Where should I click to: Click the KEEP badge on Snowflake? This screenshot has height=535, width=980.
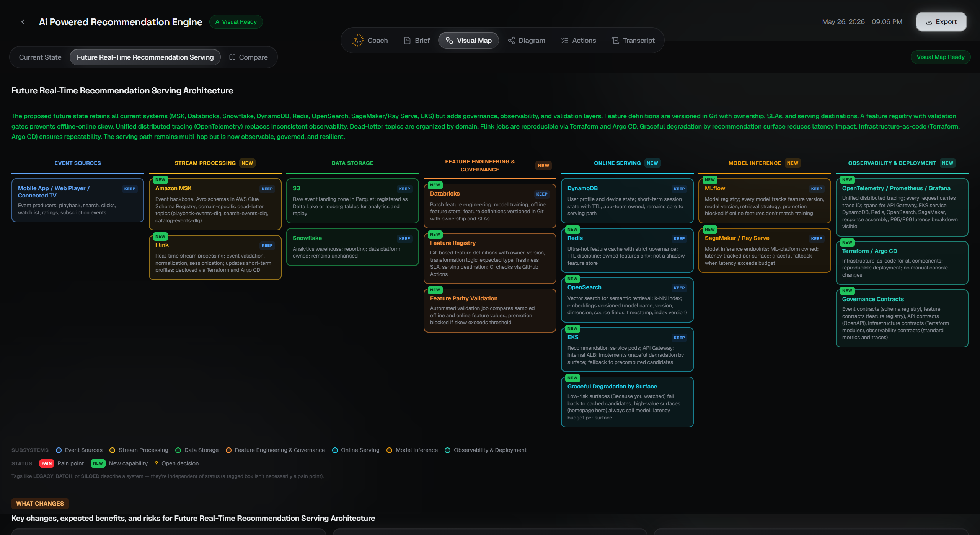click(x=404, y=239)
